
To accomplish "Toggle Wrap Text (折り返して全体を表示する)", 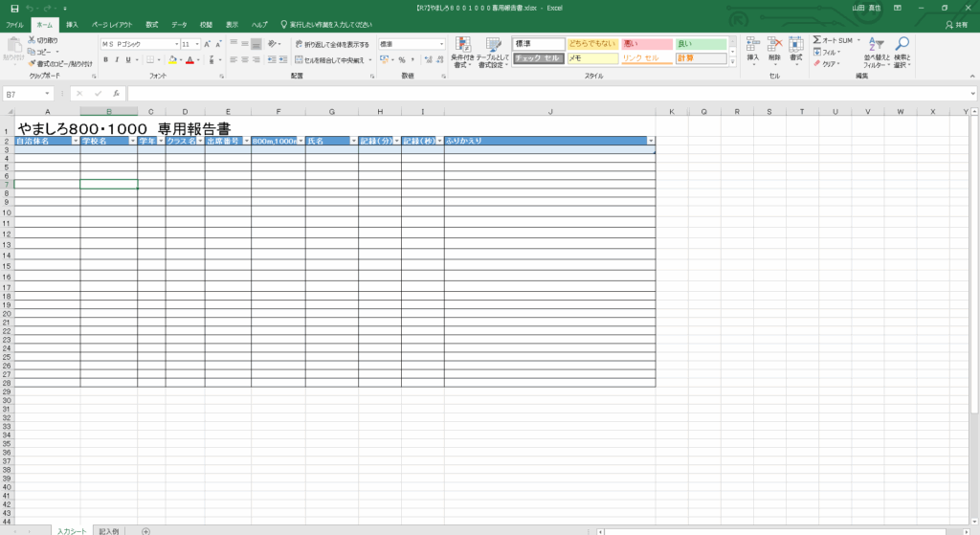I will pos(332,44).
